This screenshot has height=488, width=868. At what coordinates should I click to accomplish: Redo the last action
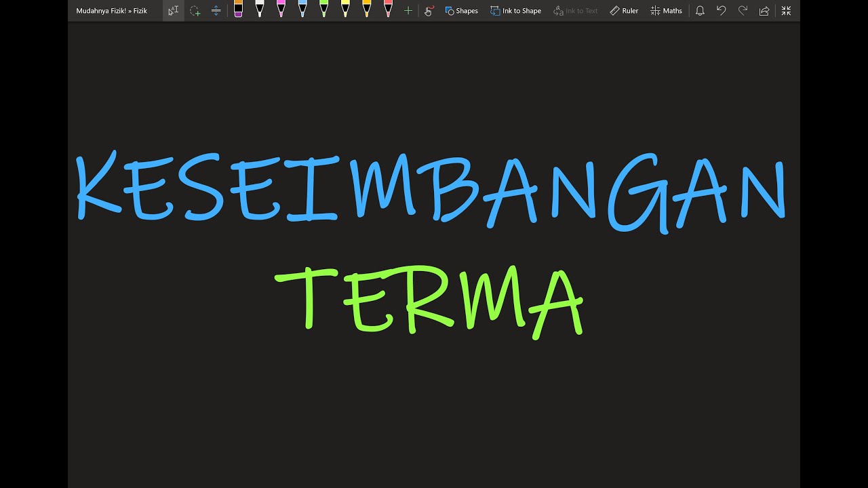[743, 11]
